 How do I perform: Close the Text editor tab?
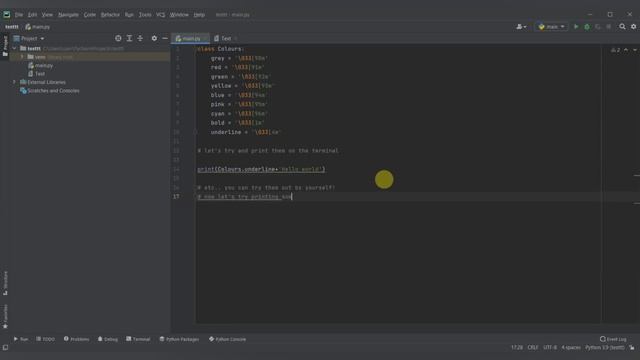pos(236,38)
